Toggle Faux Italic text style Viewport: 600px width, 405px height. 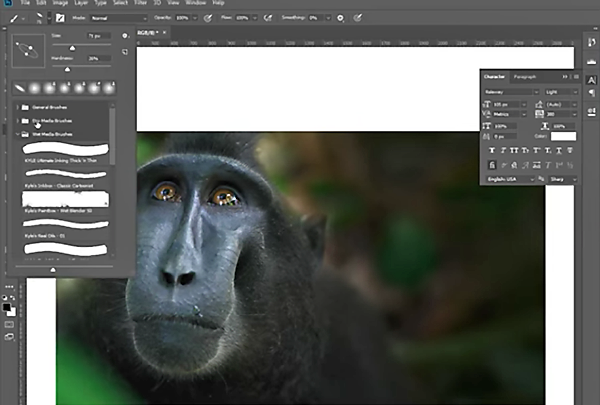pyautogui.click(x=503, y=150)
